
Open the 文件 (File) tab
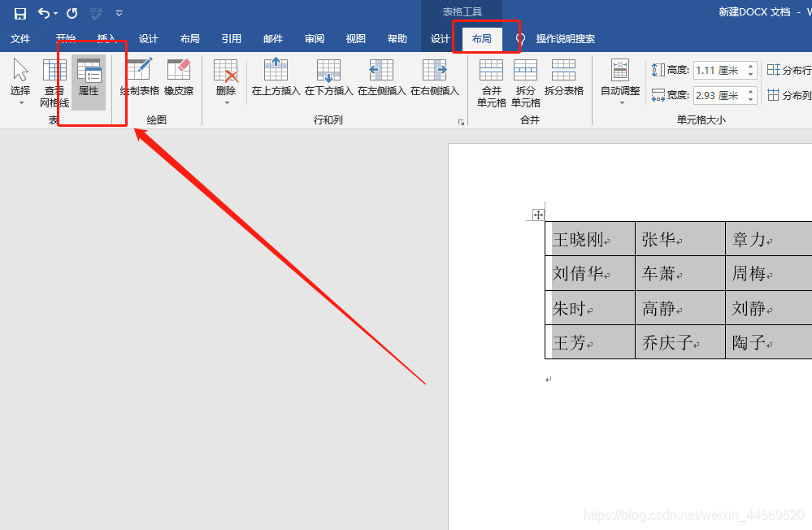pos(20,39)
